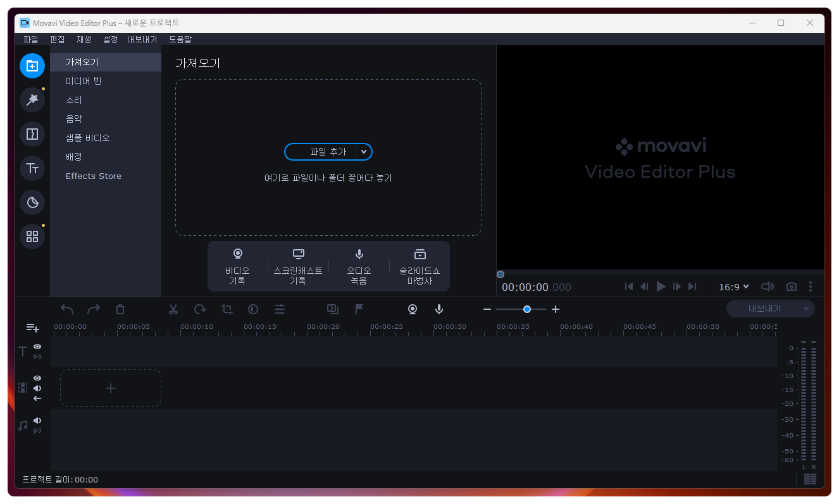Viewport: 839px width, 504px height.
Task: Open the 파일 menu
Action: pyautogui.click(x=30, y=39)
